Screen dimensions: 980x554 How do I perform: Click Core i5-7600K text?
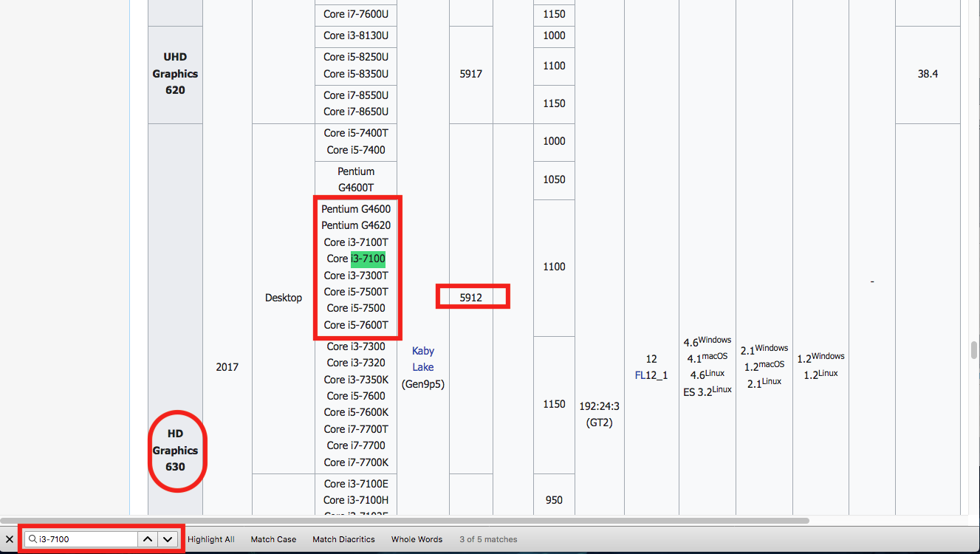[x=356, y=412]
